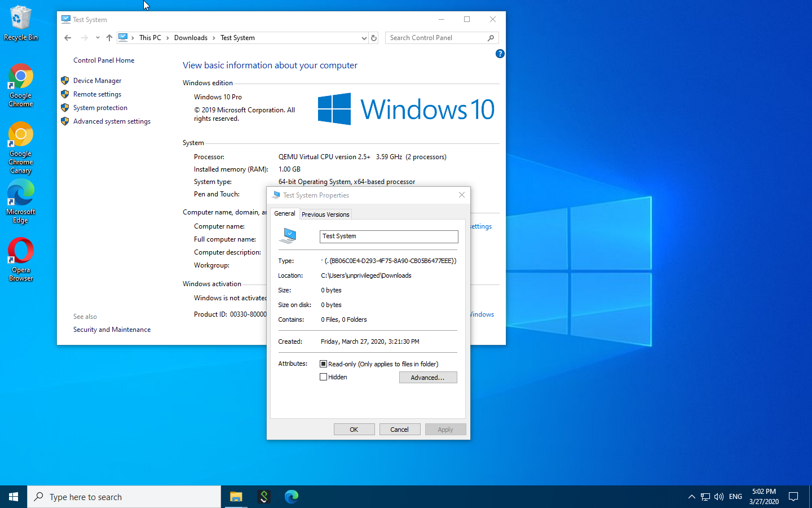The image size is (812, 508).
Task: Cancel the Test System Properties dialog
Action: tap(400, 430)
